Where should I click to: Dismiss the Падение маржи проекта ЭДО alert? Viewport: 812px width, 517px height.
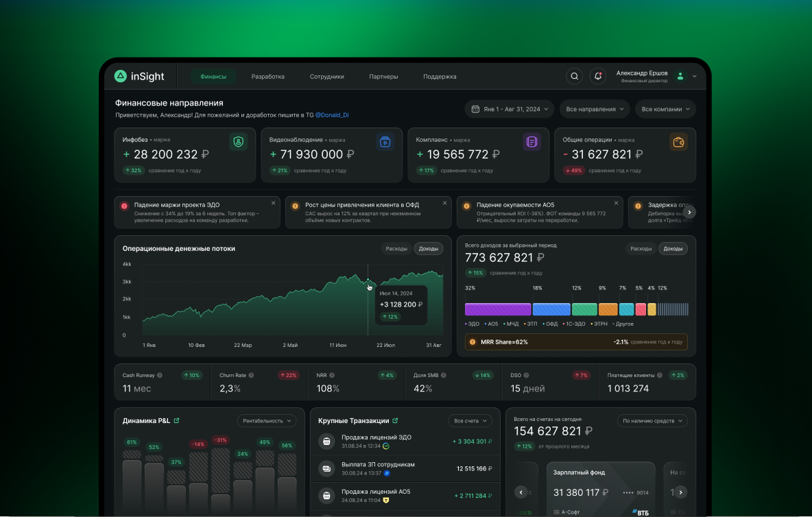pos(274,203)
